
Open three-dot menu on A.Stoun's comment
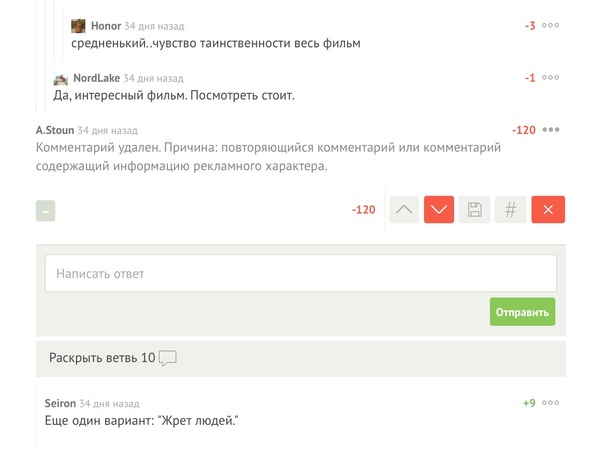click(x=551, y=130)
